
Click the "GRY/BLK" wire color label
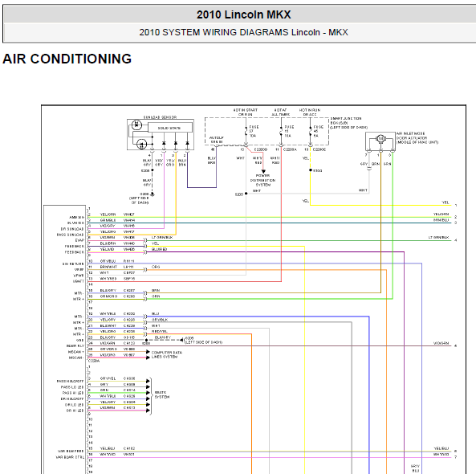(x=160, y=320)
